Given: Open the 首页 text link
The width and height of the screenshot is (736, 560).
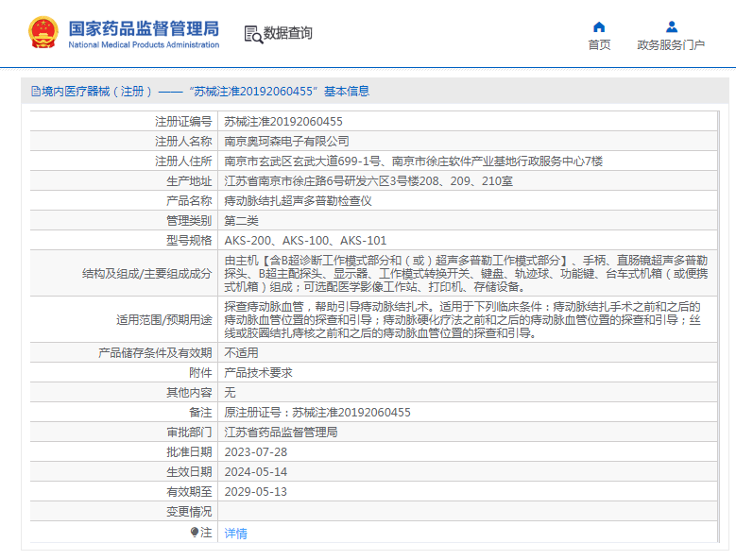Looking at the screenshot, I should pyautogui.click(x=599, y=45).
